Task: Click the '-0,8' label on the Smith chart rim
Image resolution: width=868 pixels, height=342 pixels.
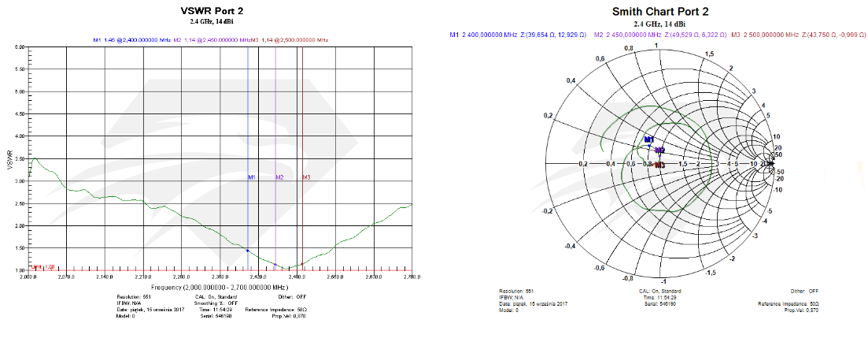Action: point(629,279)
